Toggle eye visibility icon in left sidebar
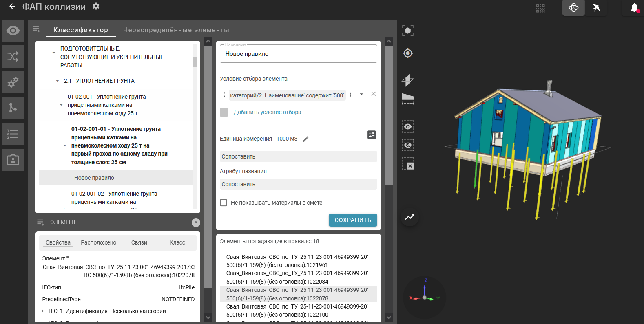644x324 pixels. [13, 31]
